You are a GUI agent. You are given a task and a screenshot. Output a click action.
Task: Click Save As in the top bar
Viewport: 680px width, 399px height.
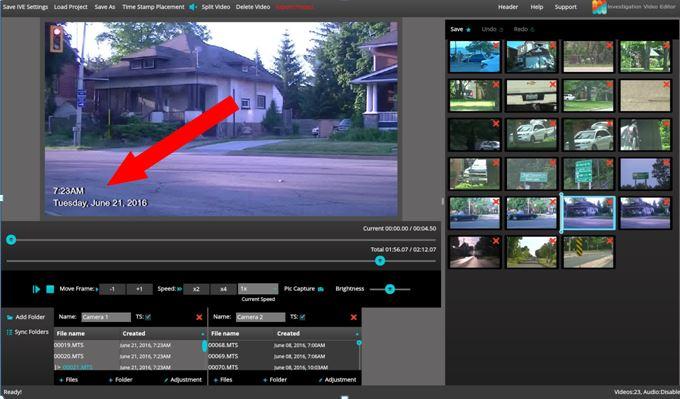(105, 7)
